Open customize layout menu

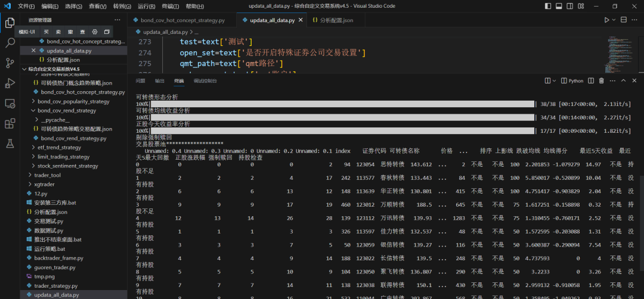pos(580,6)
